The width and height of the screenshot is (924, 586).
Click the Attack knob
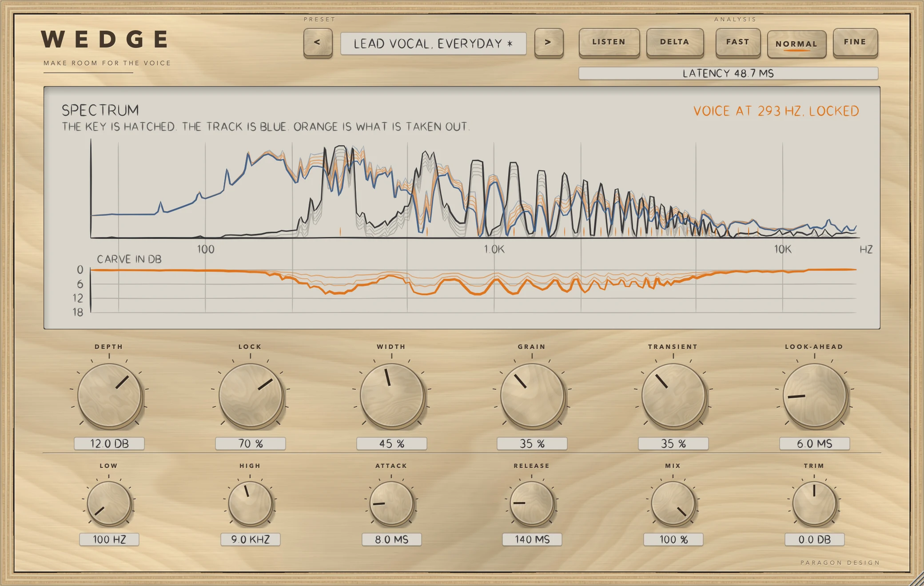(391, 503)
